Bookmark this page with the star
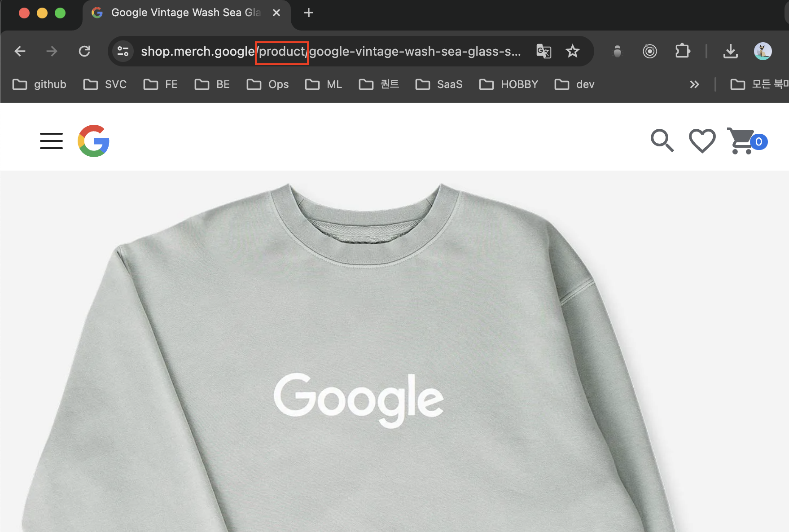Viewport: 789px width, 532px height. coord(572,51)
